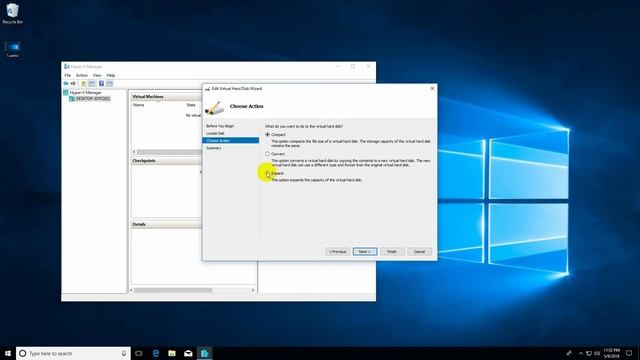The height and width of the screenshot is (360, 640).
Task: Close the Hyper-V Manager window
Action: click(x=368, y=67)
